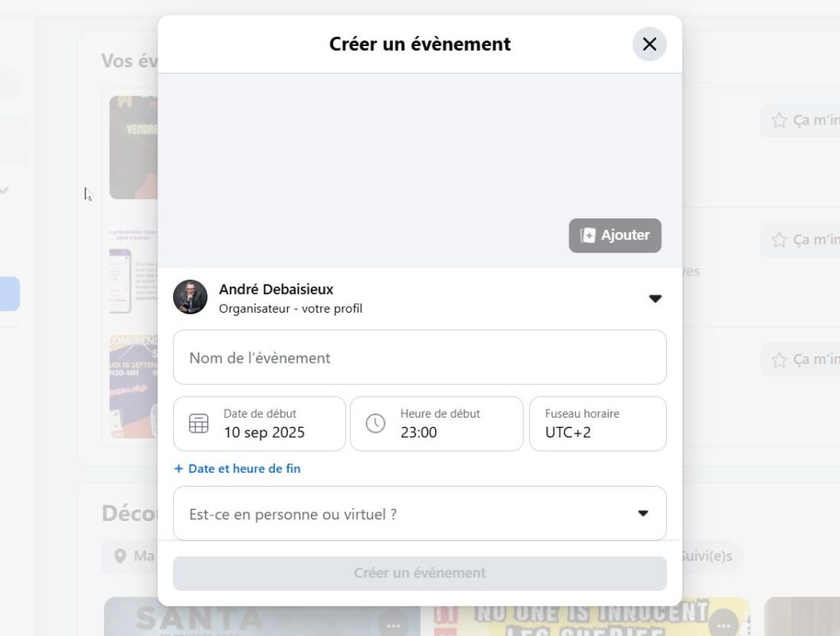Click the Ajouter cover photo button
Image resolution: width=840 pixels, height=636 pixels.
coord(614,236)
